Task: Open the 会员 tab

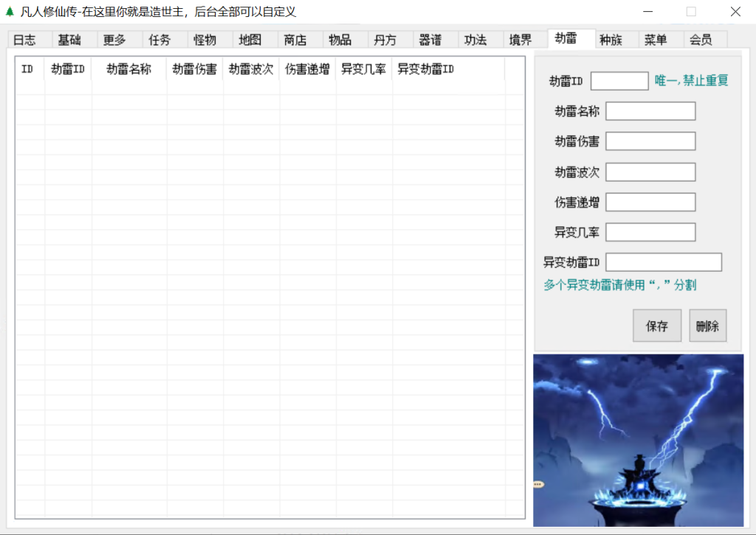Action: pyautogui.click(x=701, y=40)
